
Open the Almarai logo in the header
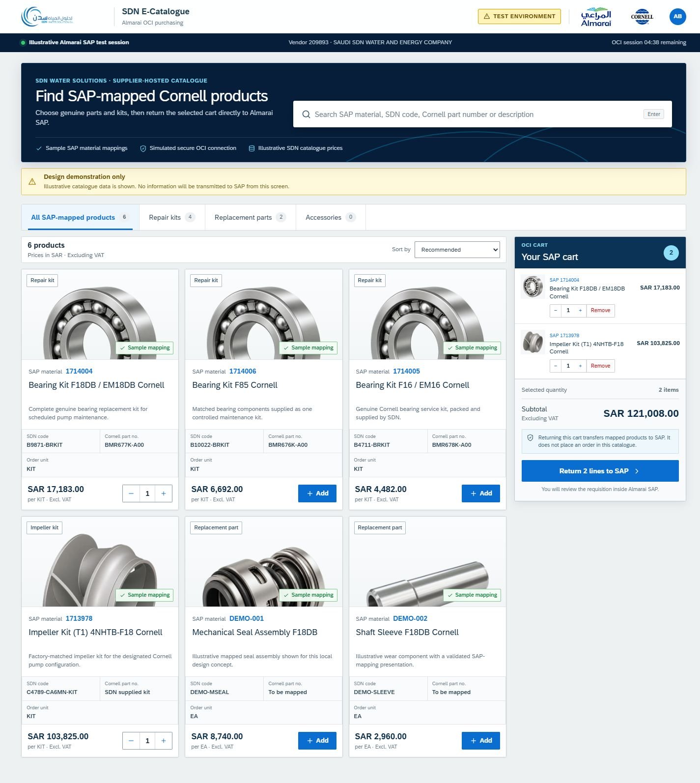(596, 16)
